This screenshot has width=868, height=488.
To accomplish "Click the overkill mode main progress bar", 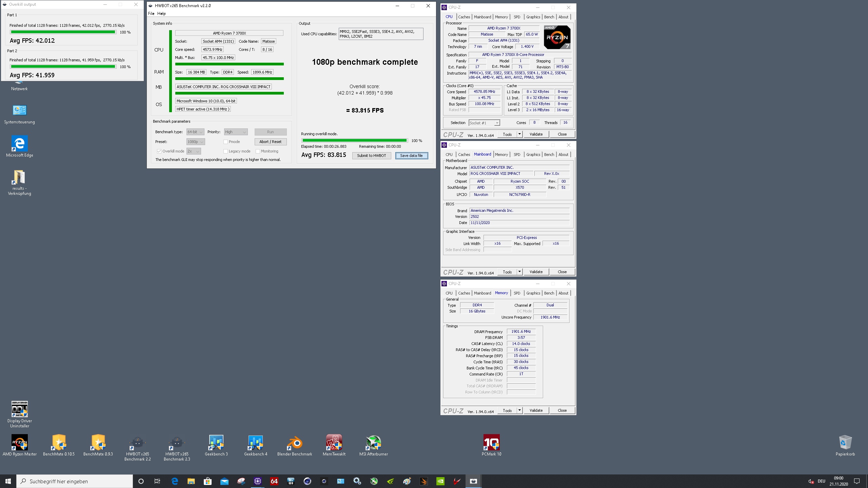I will coord(354,140).
